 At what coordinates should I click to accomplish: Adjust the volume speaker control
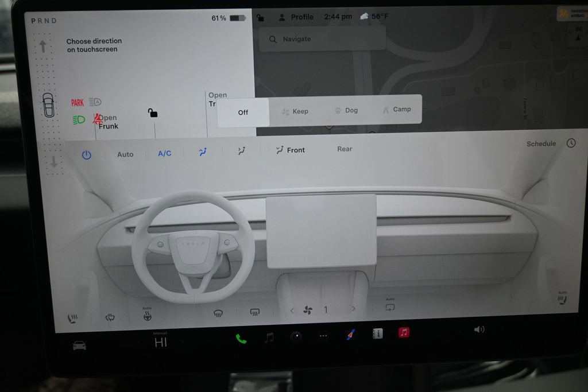click(480, 329)
